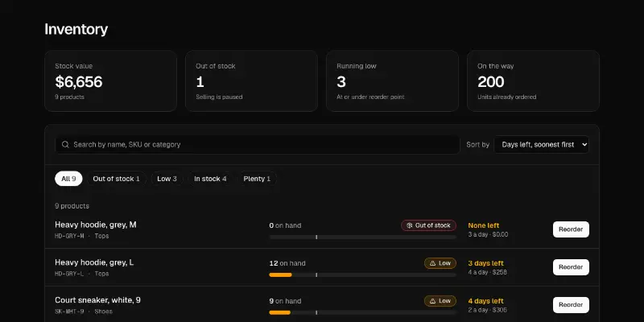The height and width of the screenshot is (322, 644).
Task: Click the 4 days left label
Action: click(x=486, y=301)
